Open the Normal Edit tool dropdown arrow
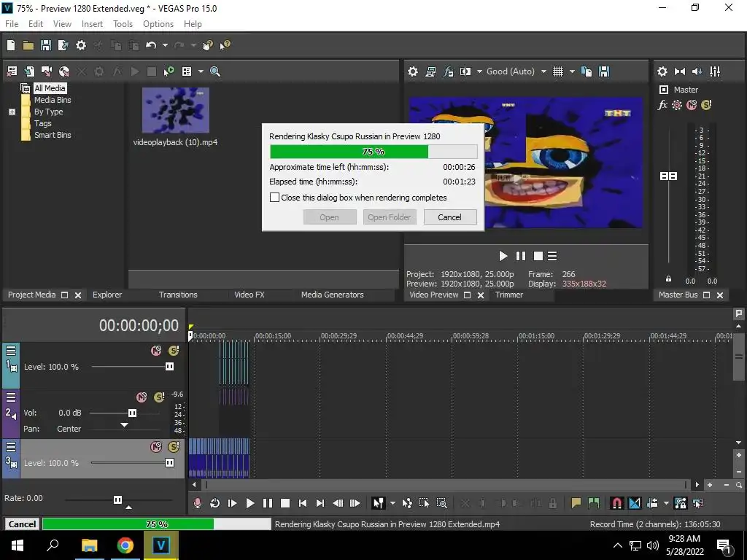The image size is (747, 560). click(392, 503)
